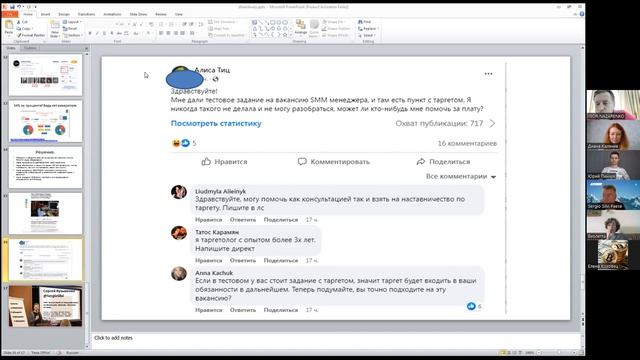
Task: Click Undo in Quick Access Toolbar
Action: [x=19, y=7]
